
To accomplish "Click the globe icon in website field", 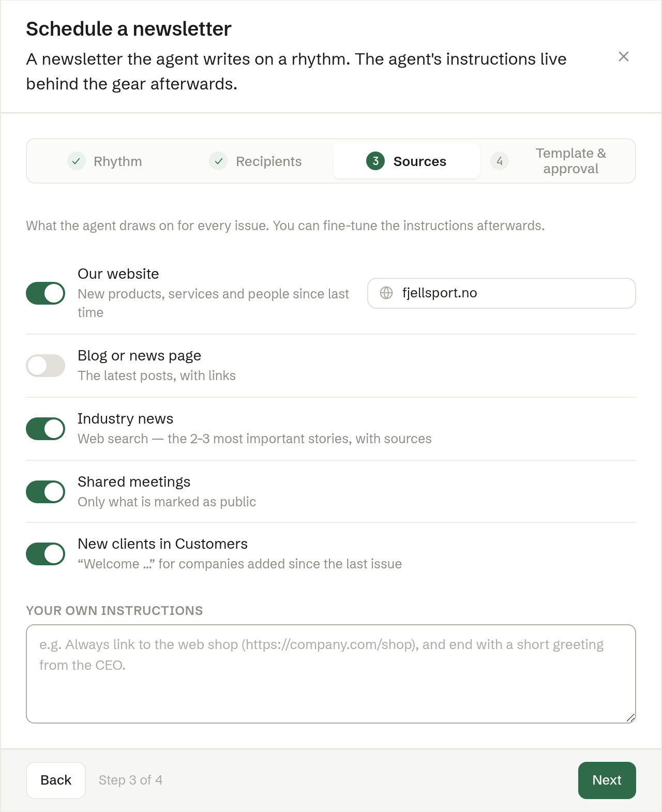I will click(x=386, y=293).
